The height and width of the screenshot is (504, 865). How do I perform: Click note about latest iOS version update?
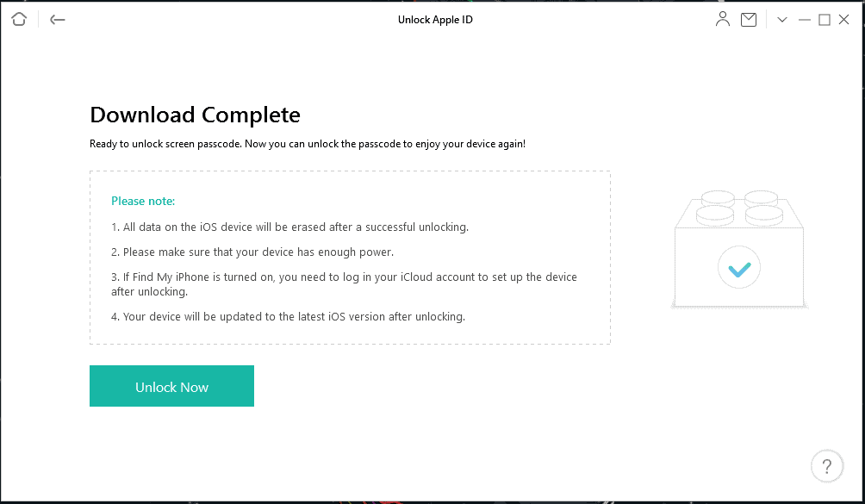(288, 316)
